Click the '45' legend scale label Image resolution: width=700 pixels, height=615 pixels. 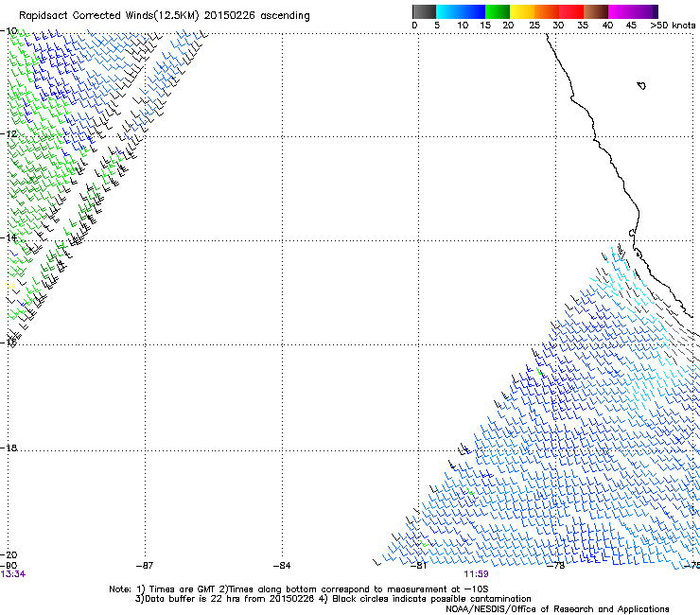[x=631, y=25]
